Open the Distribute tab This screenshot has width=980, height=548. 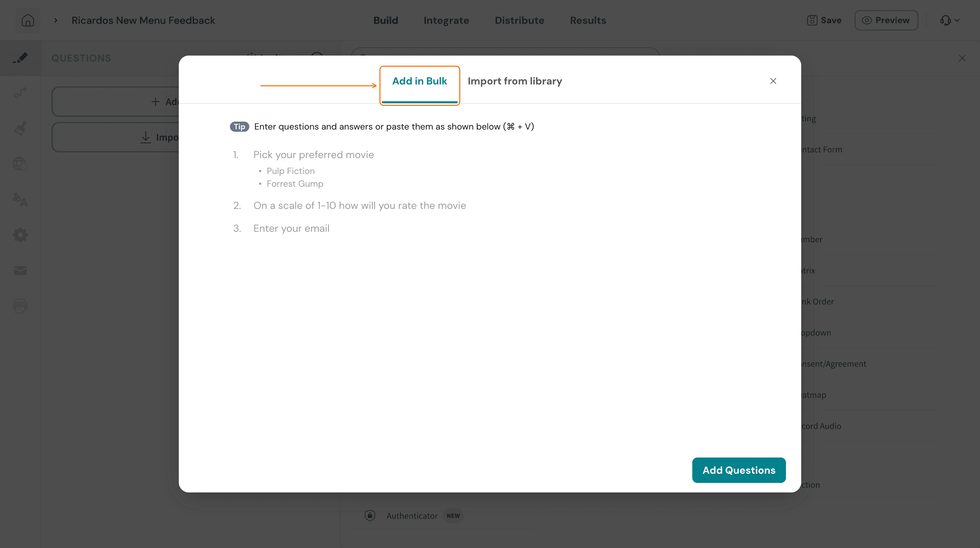(x=519, y=20)
